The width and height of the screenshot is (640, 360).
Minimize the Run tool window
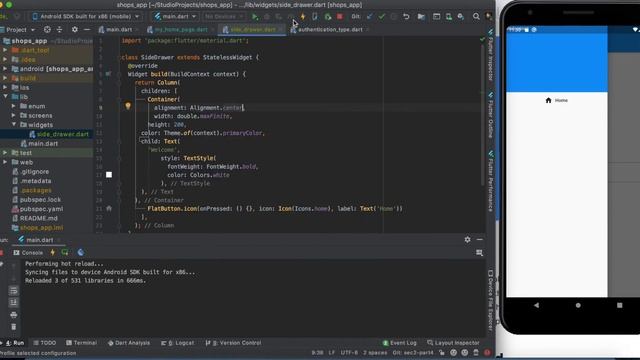click(x=480, y=240)
